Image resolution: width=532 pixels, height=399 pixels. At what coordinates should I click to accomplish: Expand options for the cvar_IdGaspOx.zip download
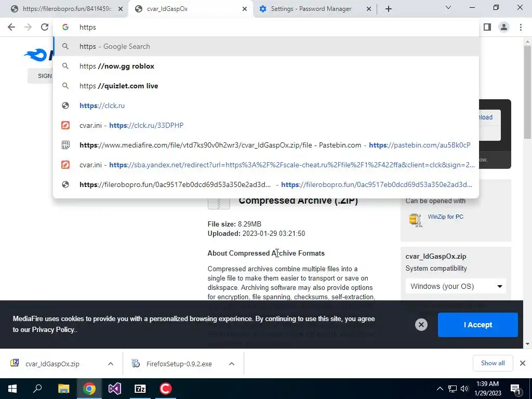111,364
